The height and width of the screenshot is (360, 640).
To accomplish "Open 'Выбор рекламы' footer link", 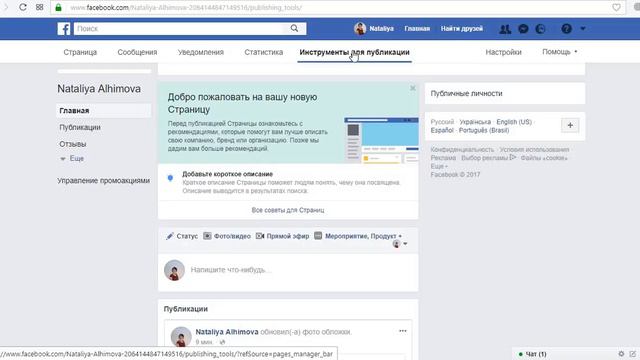I will click(489, 158).
